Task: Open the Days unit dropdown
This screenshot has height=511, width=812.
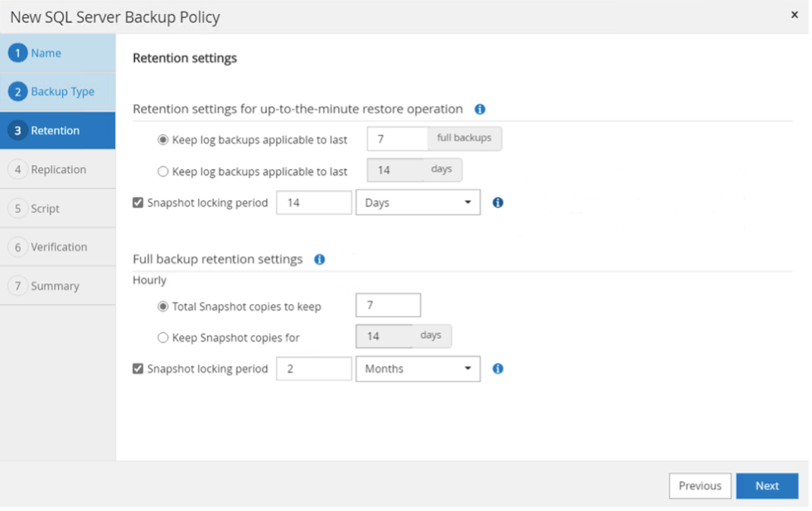Action: pos(418,202)
